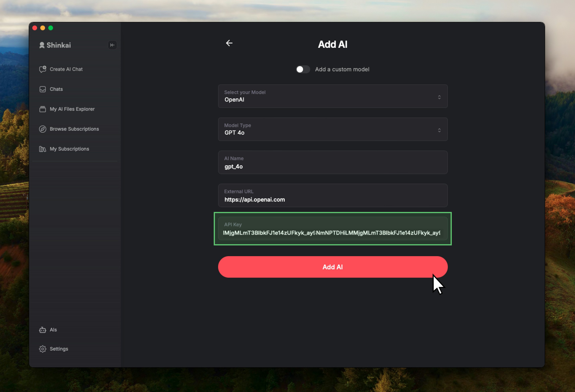Image resolution: width=575 pixels, height=392 pixels.
Task: Open Settings using the gear icon
Action: [x=42, y=349]
